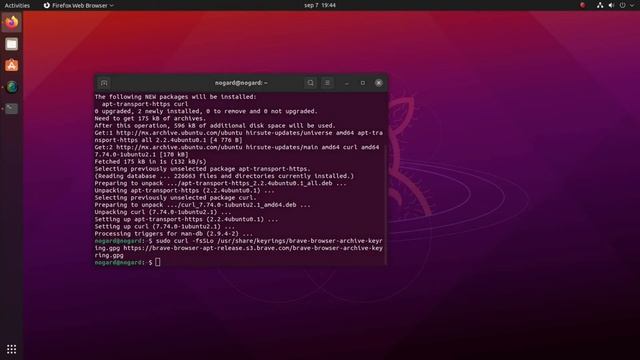Open terminal search
This screenshot has width=640, height=360.
(x=310, y=83)
